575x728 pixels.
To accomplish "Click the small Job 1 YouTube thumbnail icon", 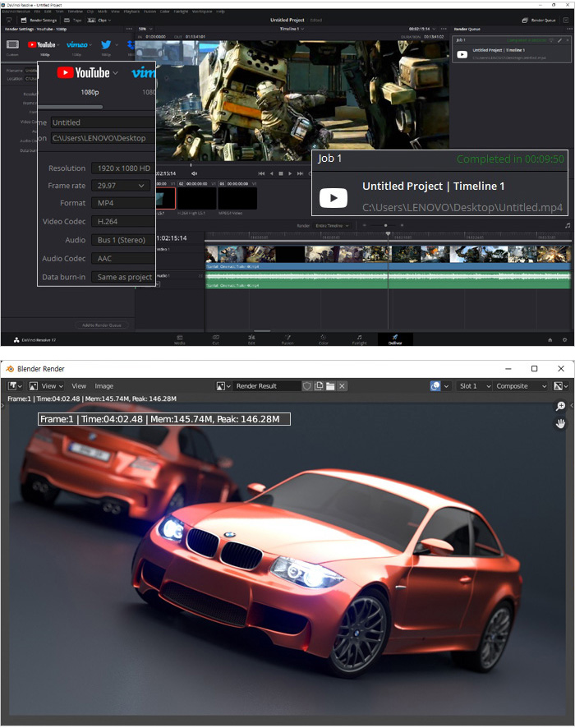I will coord(462,54).
